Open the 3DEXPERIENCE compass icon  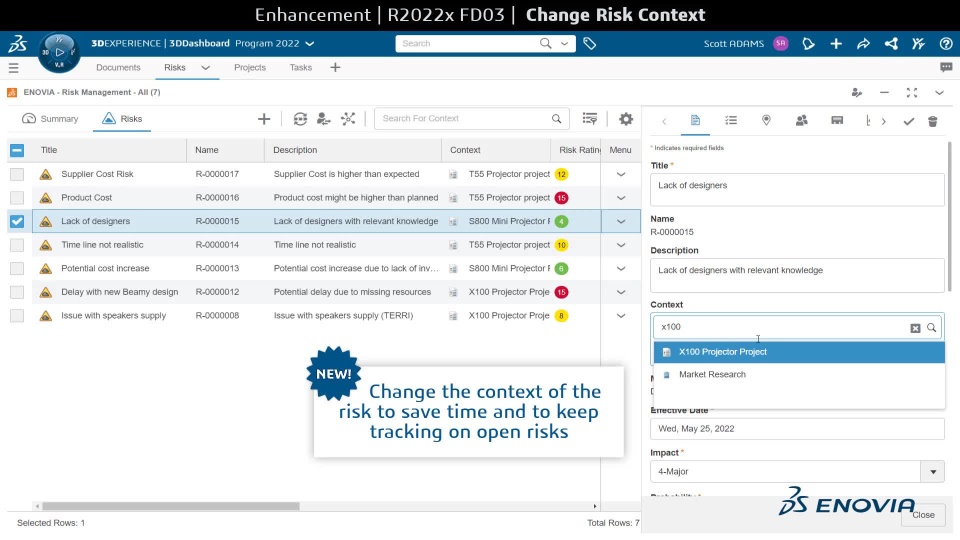click(x=59, y=52)
